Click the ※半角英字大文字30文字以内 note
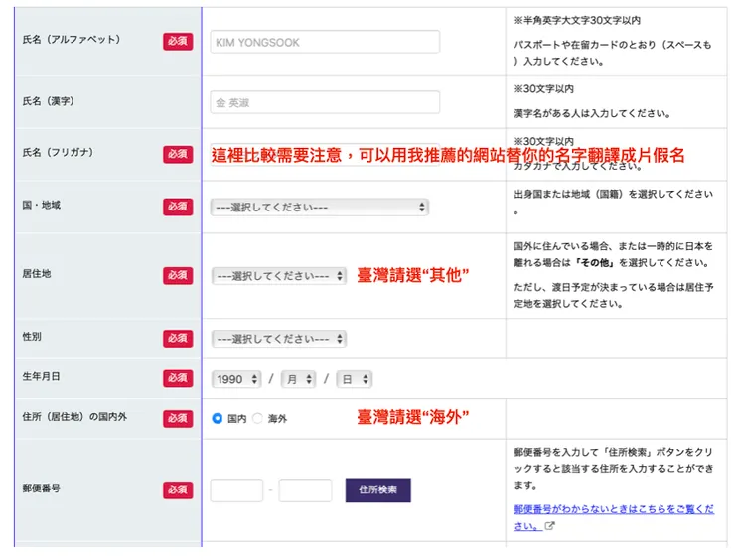This screenshot has height=560, width=735. pos(577,20)
